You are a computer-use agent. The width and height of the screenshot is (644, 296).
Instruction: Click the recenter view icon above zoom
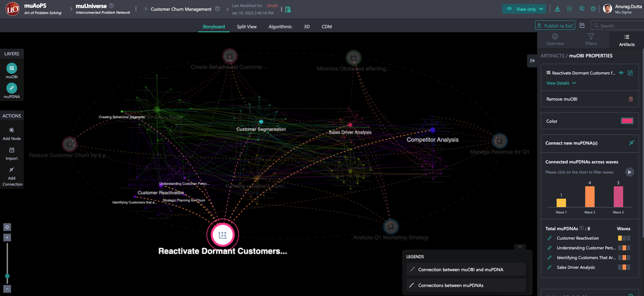[7, 227]
